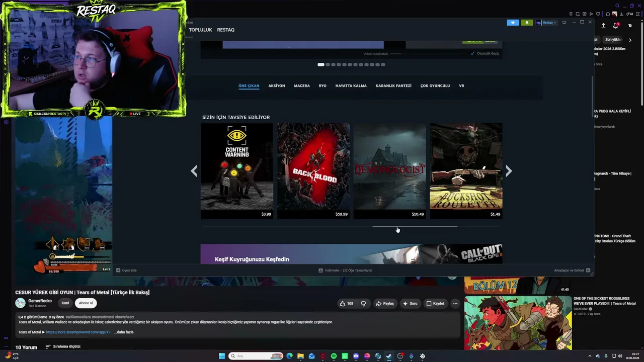The height and width of the screenshot is (362, 644).
Task: Click the Son yüklenenler filter chip
Action: coord(613,40)
